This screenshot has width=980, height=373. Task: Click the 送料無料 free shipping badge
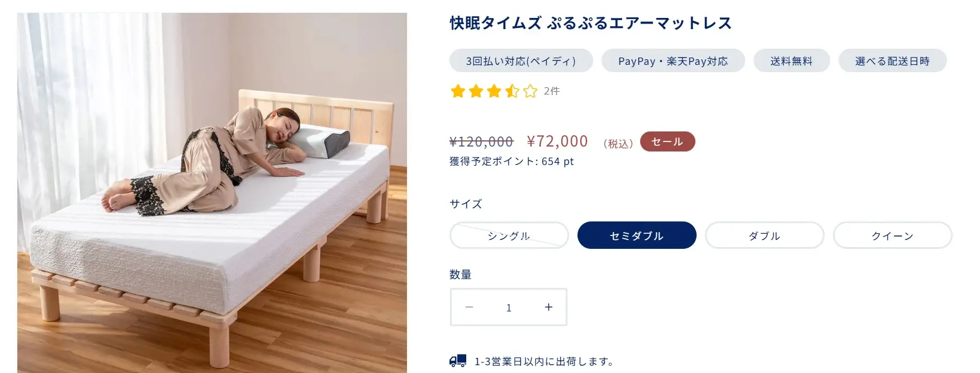click(792, 60)
